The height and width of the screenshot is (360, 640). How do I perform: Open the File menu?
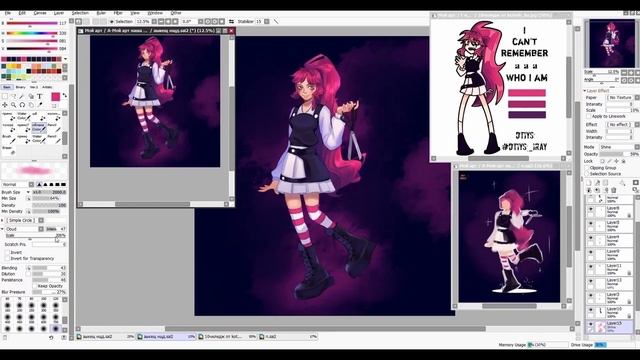coord(8,13)
